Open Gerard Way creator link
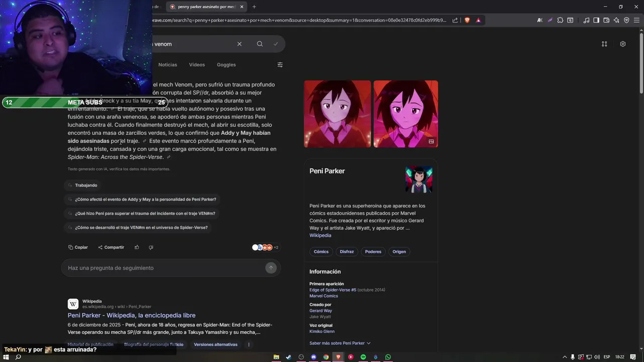This screenshot has width=644, height=362. point(320,311)
